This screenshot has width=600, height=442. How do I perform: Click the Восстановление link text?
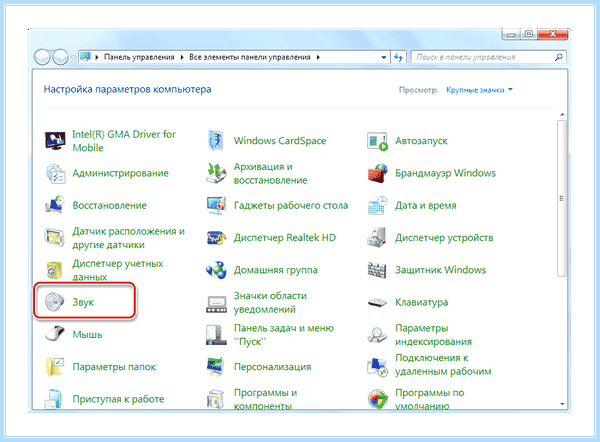coord(109,206)
